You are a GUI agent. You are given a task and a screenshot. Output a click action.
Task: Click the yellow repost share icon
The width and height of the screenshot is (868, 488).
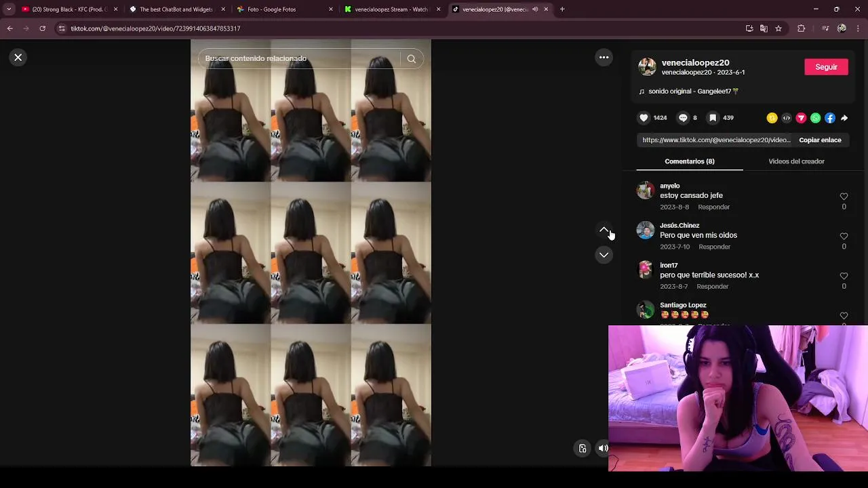(x=772, y=118)
